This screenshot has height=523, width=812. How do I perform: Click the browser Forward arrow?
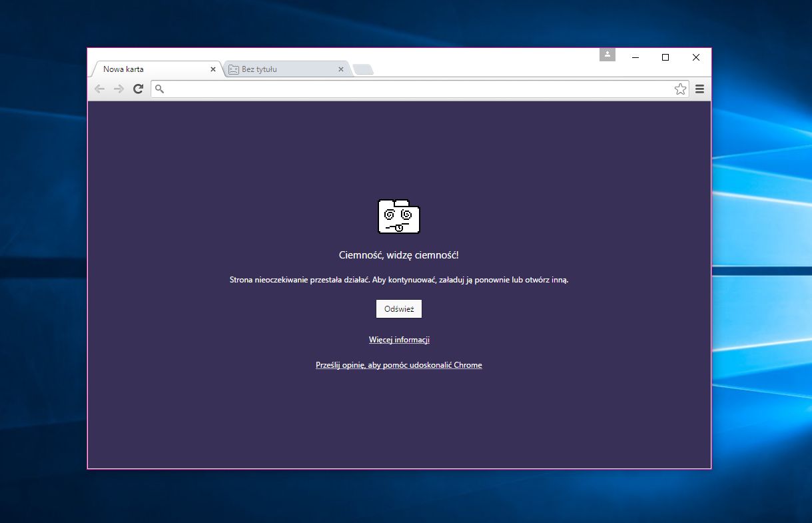click(x=119, y=89)
